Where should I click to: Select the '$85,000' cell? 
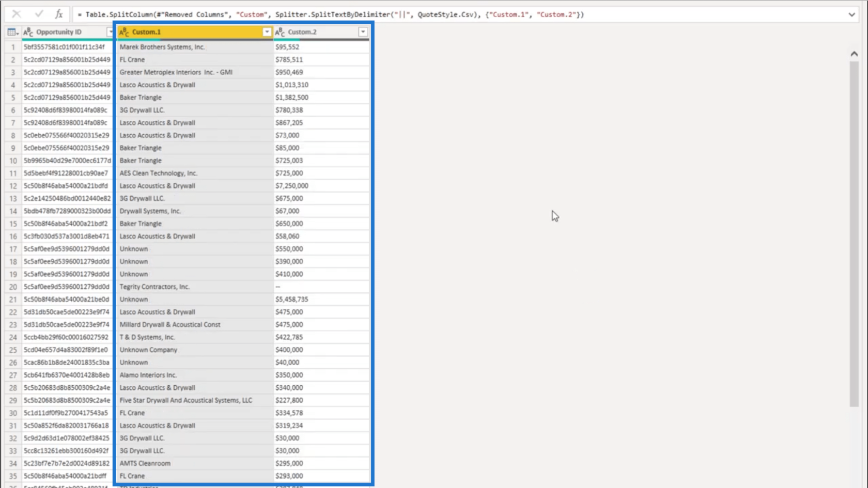[x=321, y=148]
